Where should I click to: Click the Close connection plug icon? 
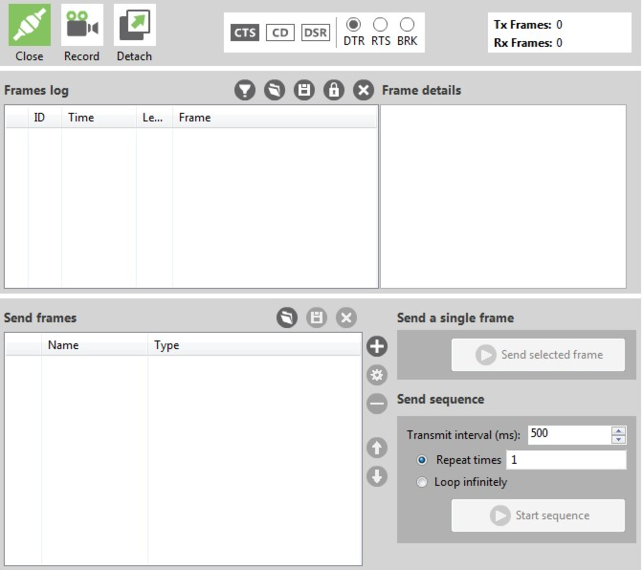coord(30,25)
